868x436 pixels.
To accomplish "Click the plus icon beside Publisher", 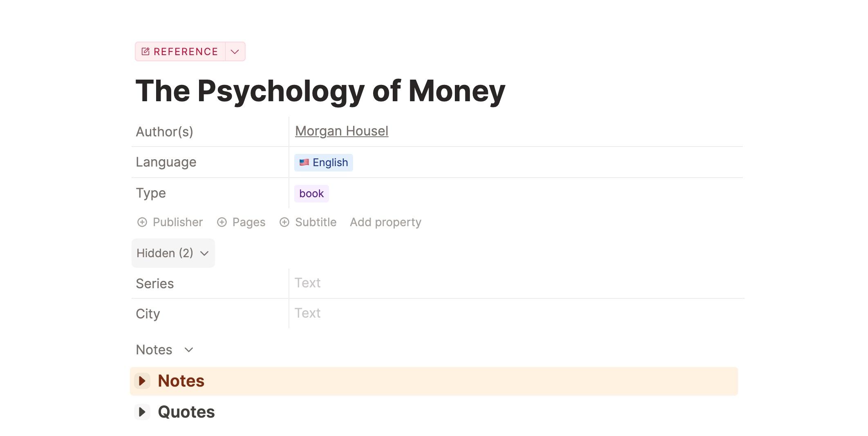I will pos(142,222).
